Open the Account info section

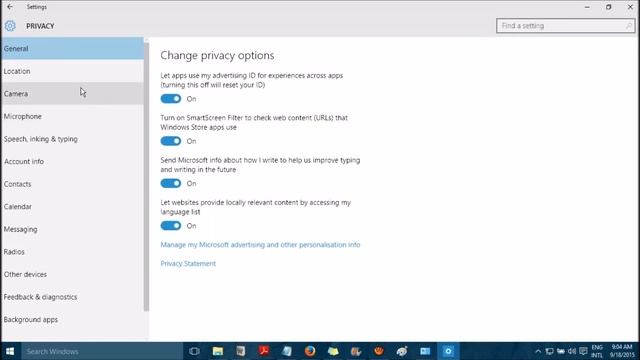coord(72,161)
